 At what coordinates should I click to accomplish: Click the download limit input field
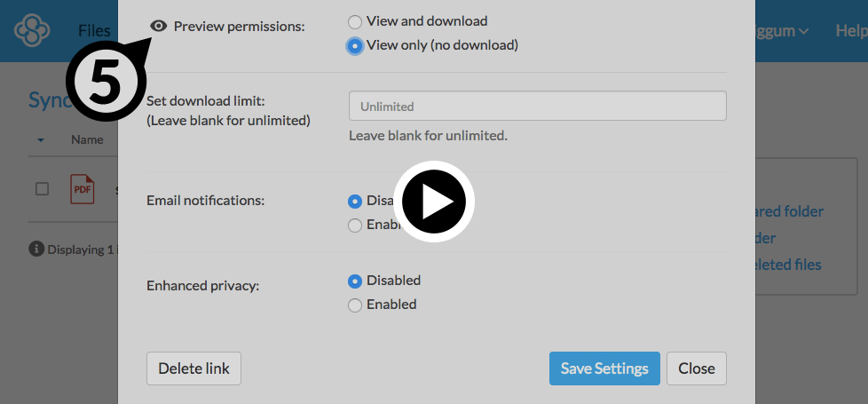click(537, 107)
